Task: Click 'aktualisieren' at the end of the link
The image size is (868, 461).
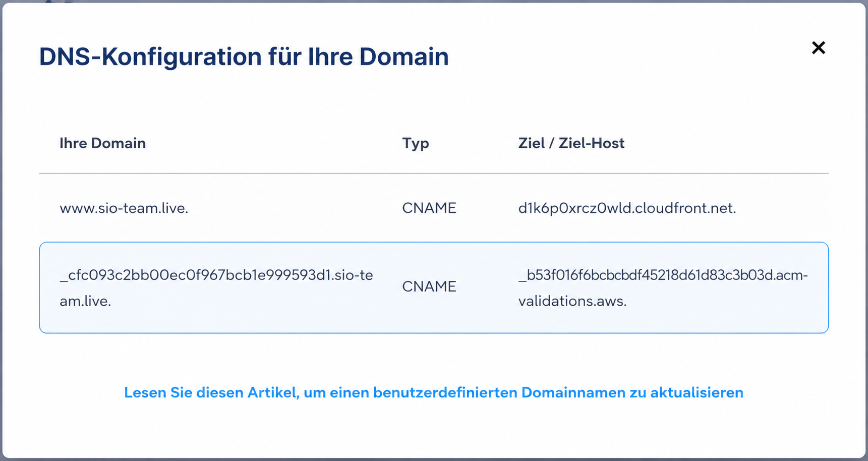Action: (x=697, y=392)
